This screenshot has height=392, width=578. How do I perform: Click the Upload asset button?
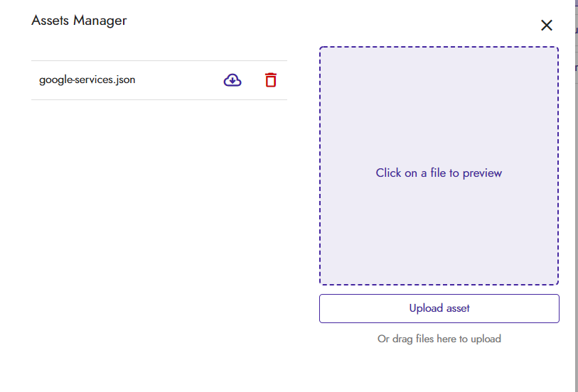point(439,308)
